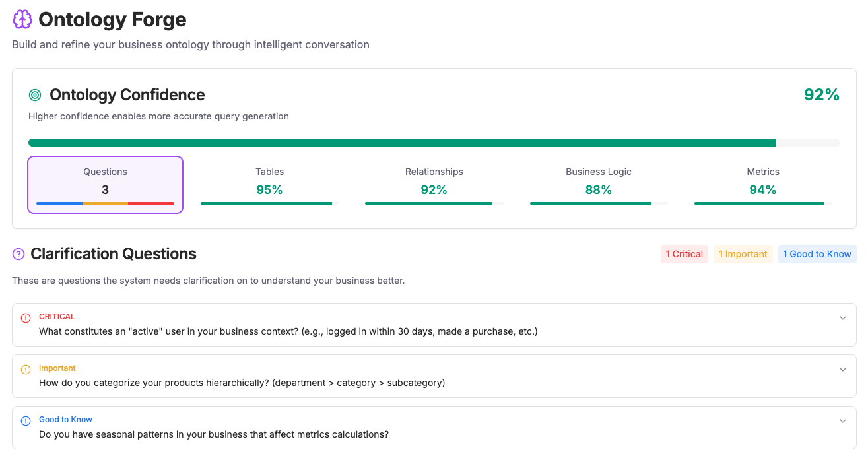
Task: Expand the Good to Know seasonal patterns question
Action: (x=842, y=420)
